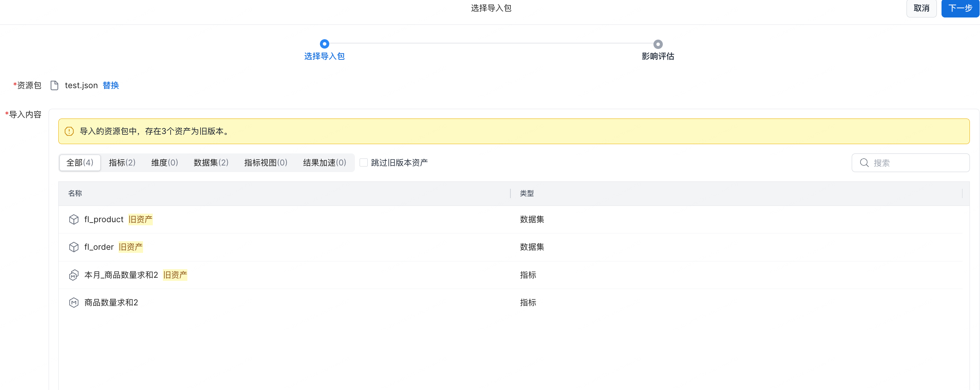
Task: Click the 商品数量求和2 metric hexagon icon
Action: click(x=73, y=303)
